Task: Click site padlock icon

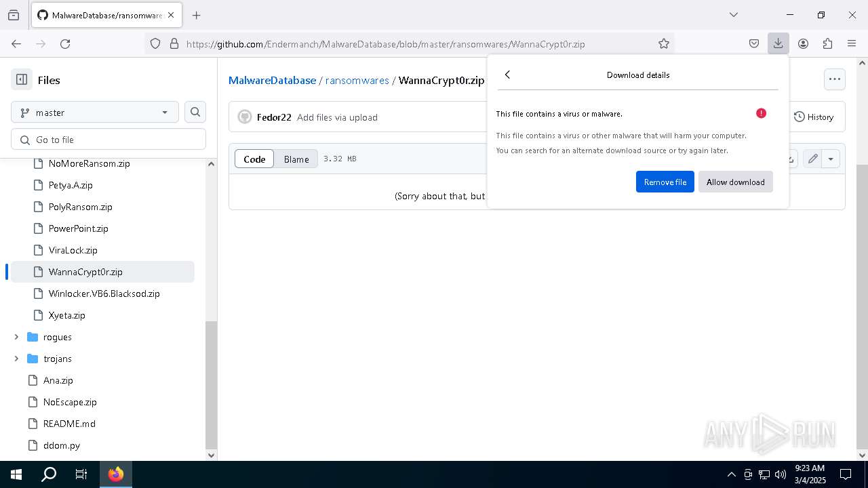Action: click(x=174, y=43)
